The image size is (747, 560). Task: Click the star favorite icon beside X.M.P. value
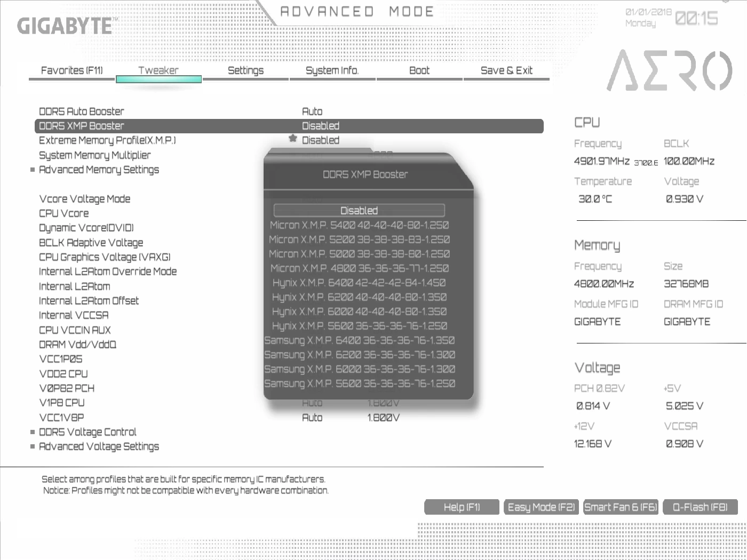coord(292,139)
